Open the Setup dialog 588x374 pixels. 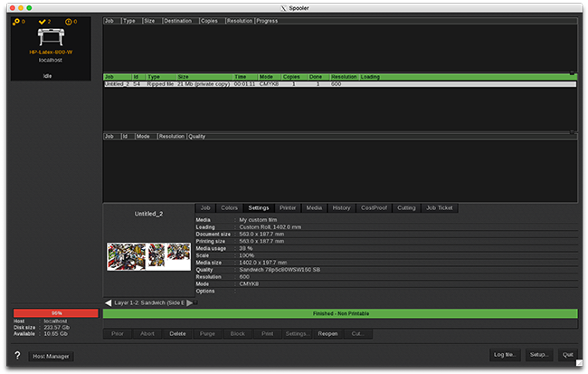coord(539,354)
